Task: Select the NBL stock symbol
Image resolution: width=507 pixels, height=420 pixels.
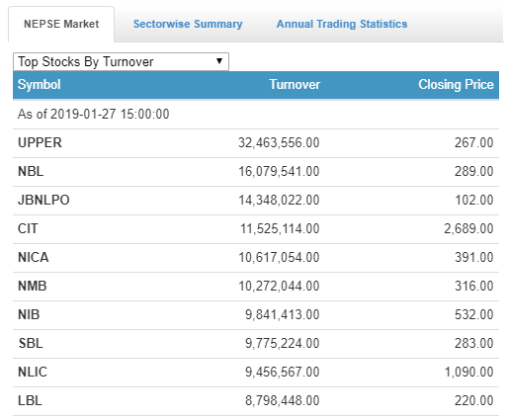Action: pos(31,171)
